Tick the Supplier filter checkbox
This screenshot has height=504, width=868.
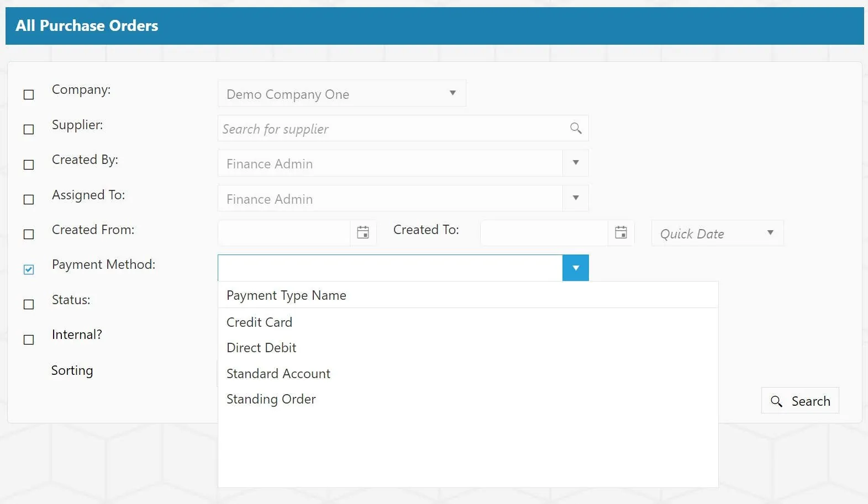(29, 129)
